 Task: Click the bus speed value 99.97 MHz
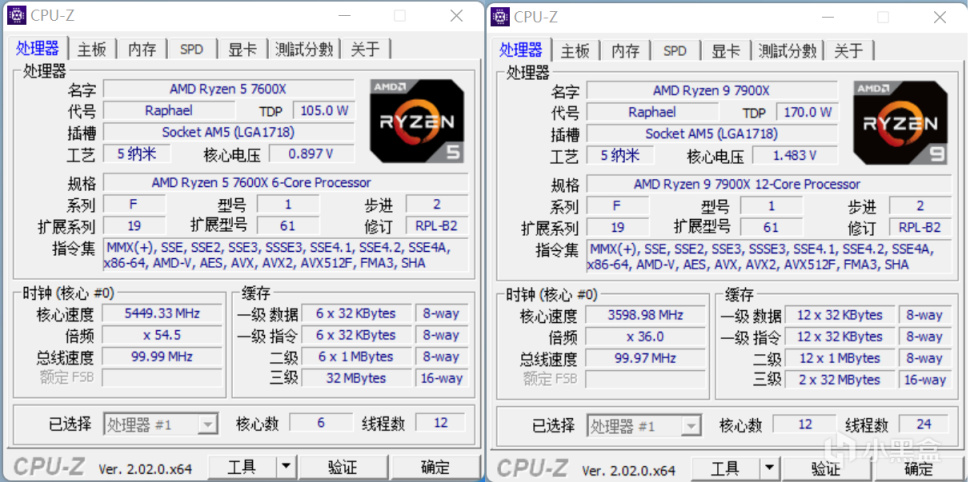pos(645,358)
